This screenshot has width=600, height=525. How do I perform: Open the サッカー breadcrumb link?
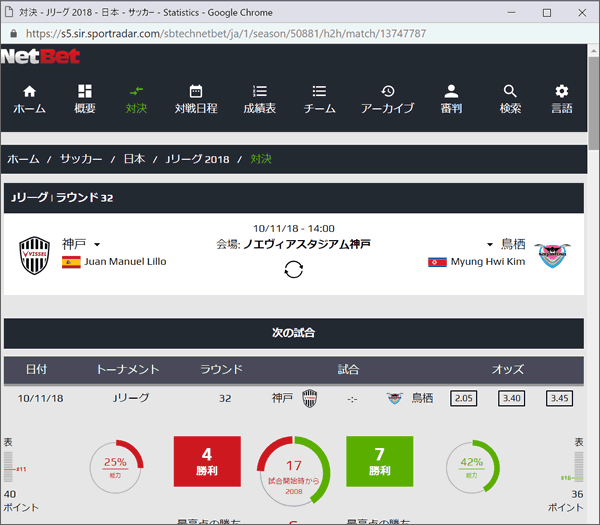click(81, 159)
